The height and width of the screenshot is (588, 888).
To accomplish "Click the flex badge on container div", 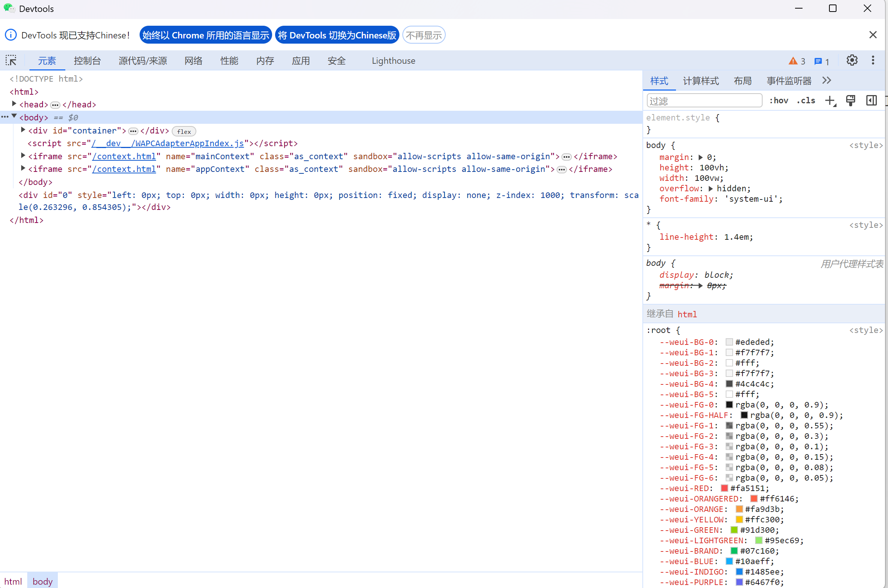I will pyautogui.click(x=184, y=132).
